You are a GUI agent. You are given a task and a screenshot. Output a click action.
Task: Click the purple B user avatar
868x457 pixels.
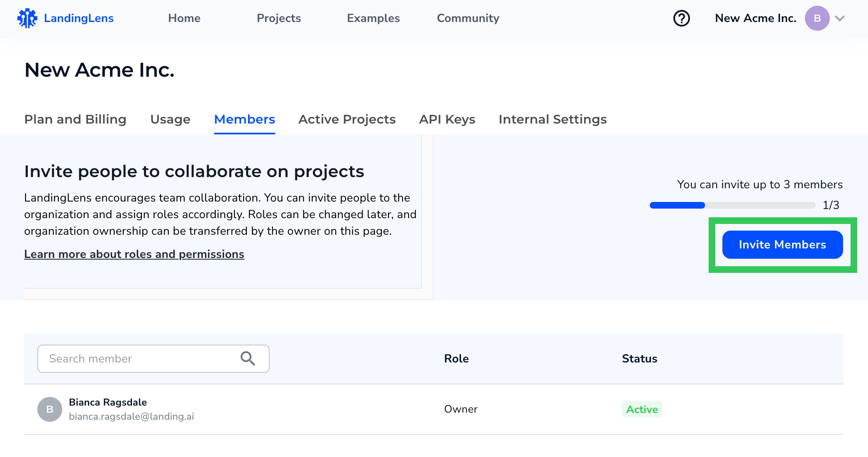(x=817, y=18)
